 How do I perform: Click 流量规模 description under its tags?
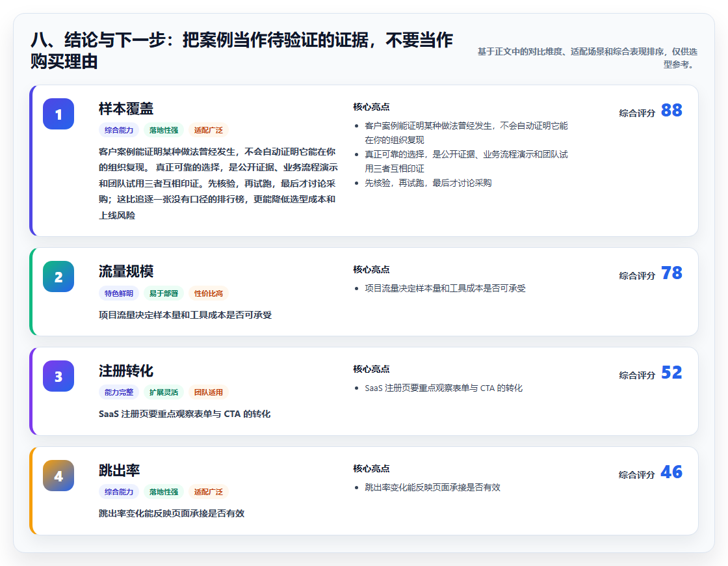coord(185,315)
